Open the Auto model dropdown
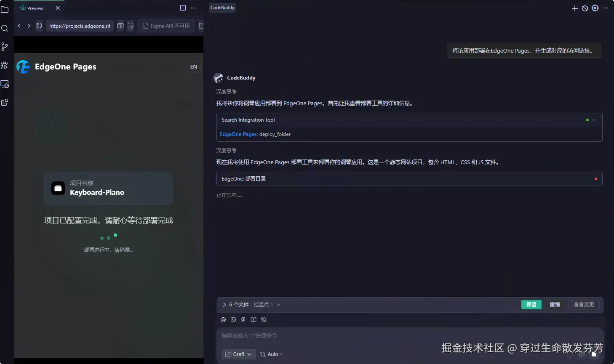Viewport: 614px width, 364px height. 271,354
